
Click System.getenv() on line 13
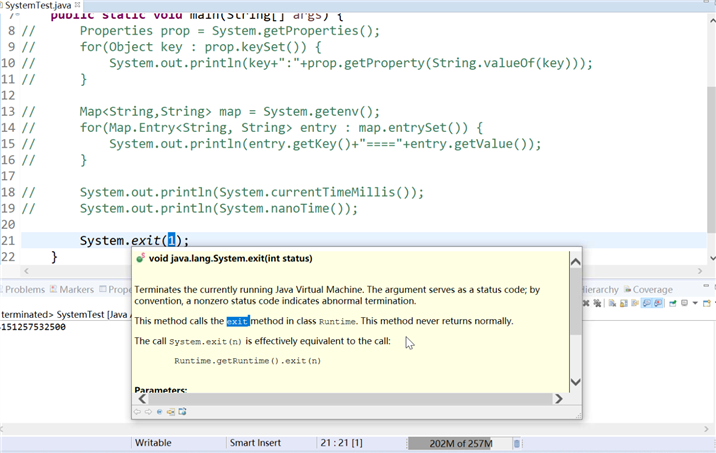[317, 111]
